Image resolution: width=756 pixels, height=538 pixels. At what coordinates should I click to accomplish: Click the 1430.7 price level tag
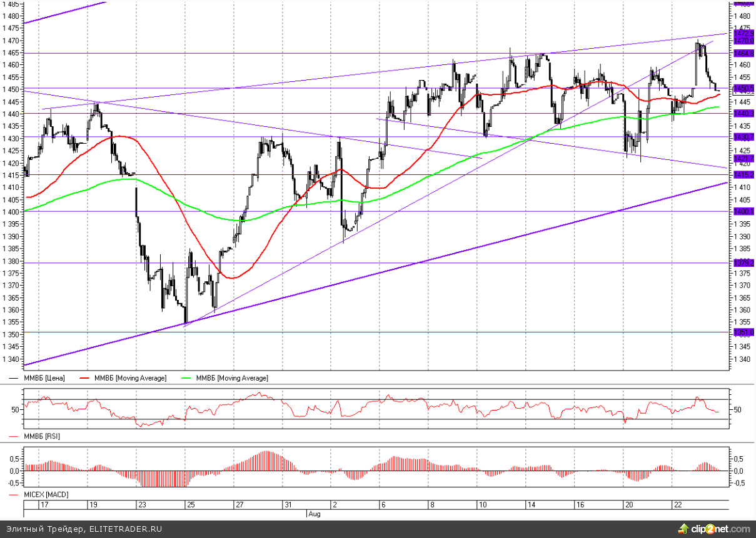click(x=743, y=137)
